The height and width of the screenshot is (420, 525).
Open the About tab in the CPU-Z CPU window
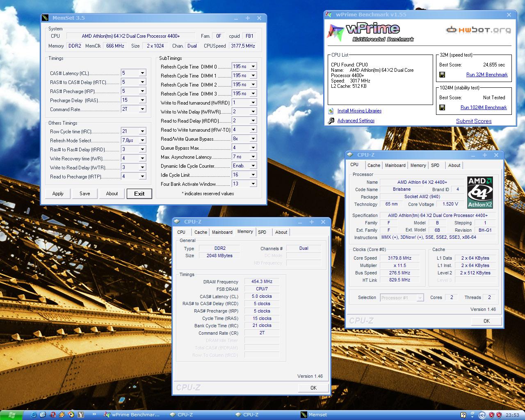[x=454, y=165]
